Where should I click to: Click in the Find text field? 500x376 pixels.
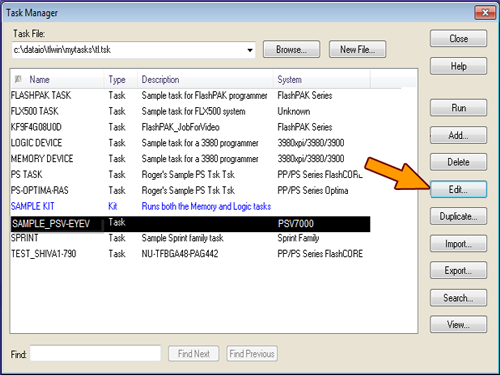[x=95, y=353]
